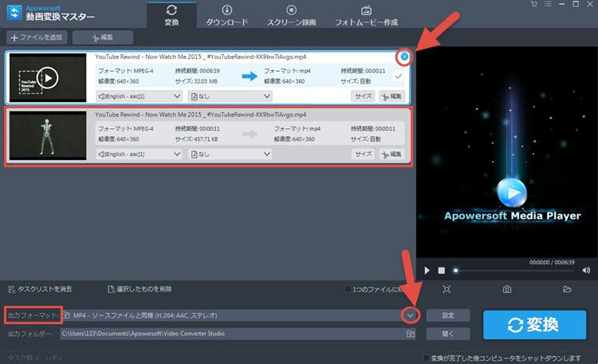Click 選択したものを削除 button
The width and height of the screenshot is (598, 364).
tap(140, 289)
